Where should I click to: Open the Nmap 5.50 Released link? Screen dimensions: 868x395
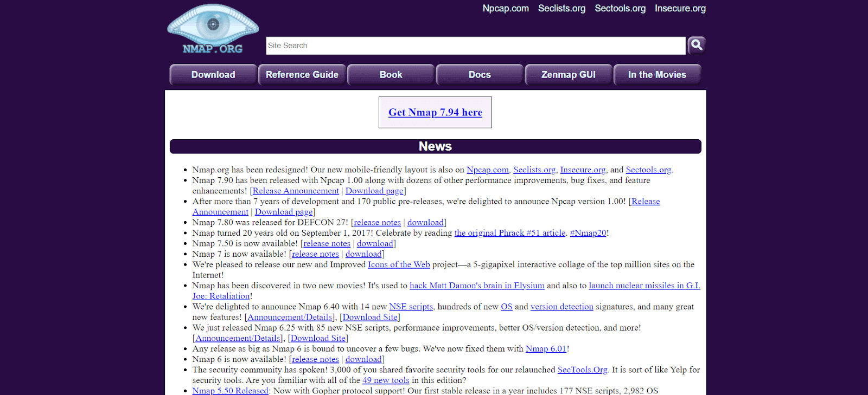[231, 391]
